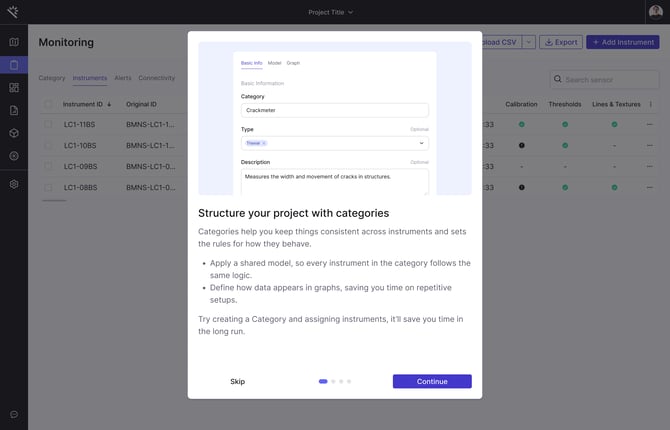
Task: Click LC1-10BS thresholds green status dot
Action: point(565,145)
